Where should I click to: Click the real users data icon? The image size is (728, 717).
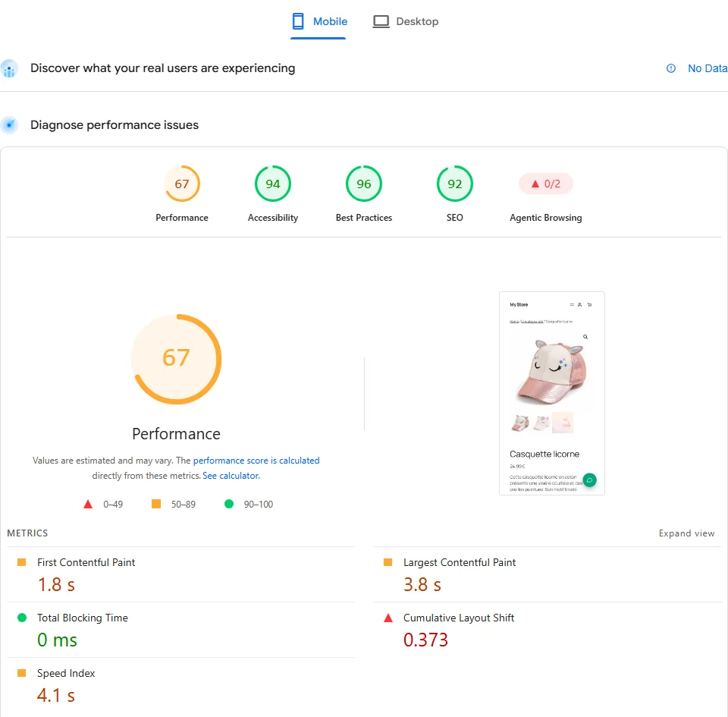click(x=9, y=69)
